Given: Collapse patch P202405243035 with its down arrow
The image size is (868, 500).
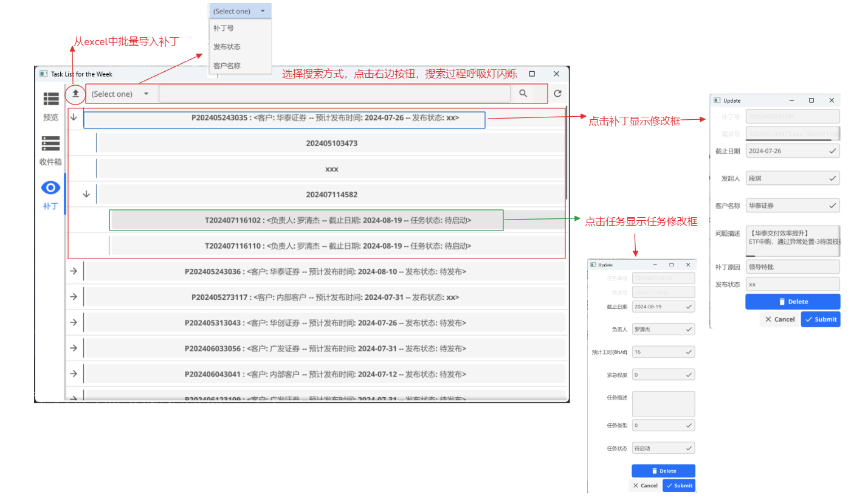Looking at the screenshot, I should (74, 117).
